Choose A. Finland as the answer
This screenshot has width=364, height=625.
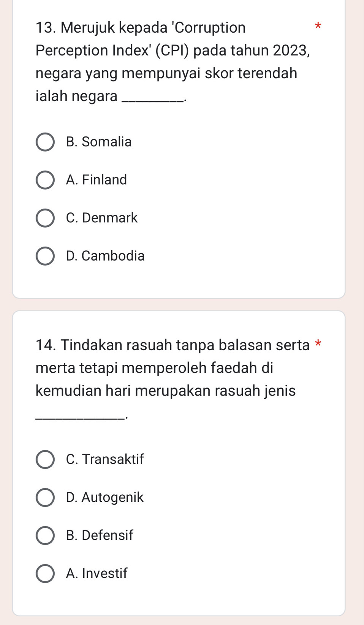[x=44, y=180]
